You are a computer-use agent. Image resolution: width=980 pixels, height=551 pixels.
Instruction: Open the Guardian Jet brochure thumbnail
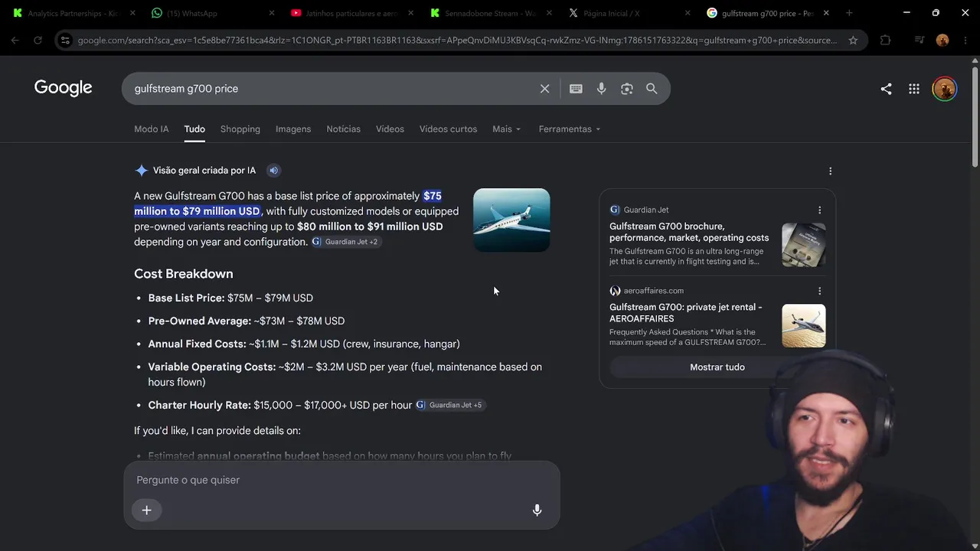pyautogui.click(x=804, y=245)
